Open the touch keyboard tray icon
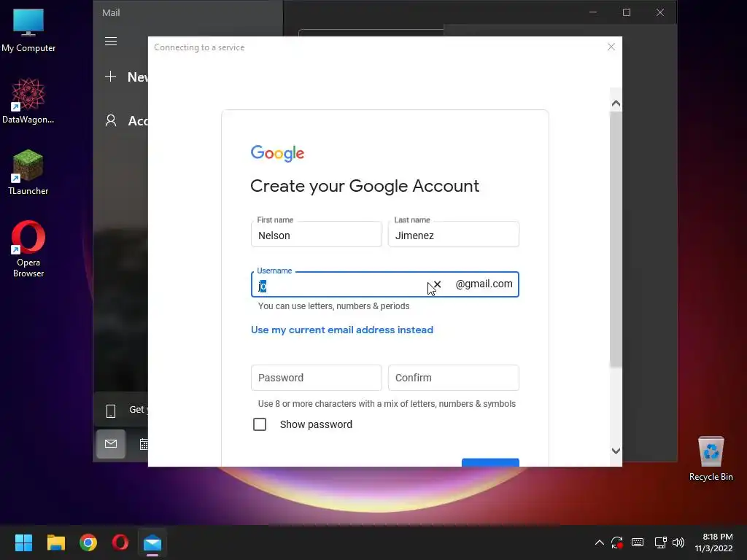The image size is (747, 560). [x=638, y=542]
